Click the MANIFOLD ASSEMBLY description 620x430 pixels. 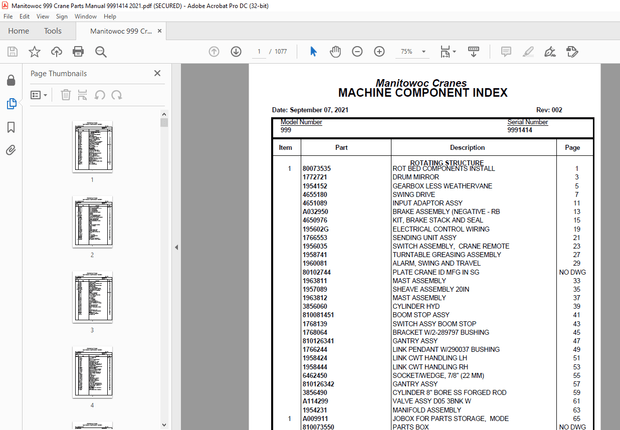point(427,410)
